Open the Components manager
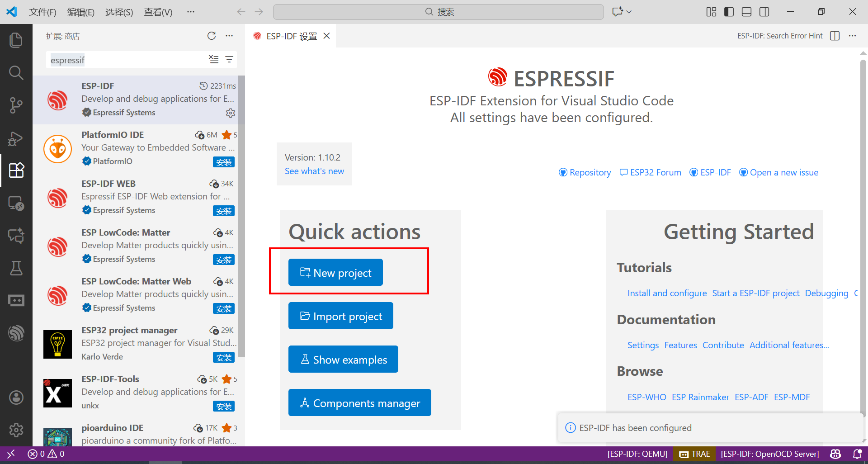Image resolution: width=868 pixels, height=464 pixels. coord(360,402)
